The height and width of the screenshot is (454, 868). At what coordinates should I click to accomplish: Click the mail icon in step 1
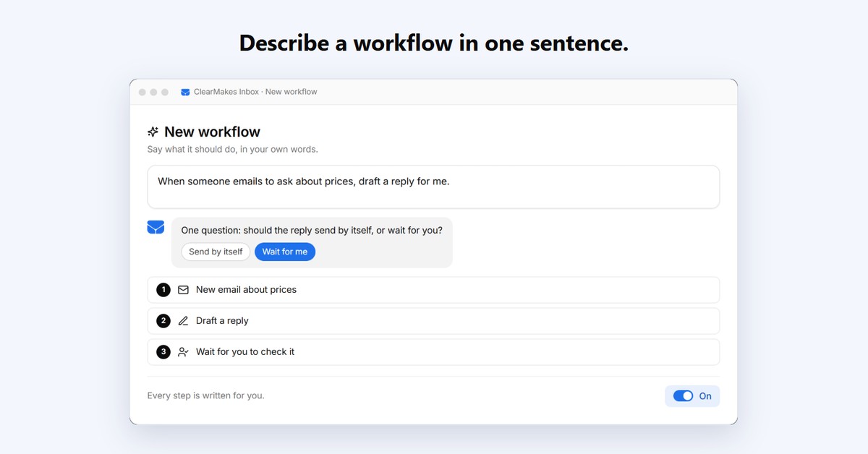[183, 290]
